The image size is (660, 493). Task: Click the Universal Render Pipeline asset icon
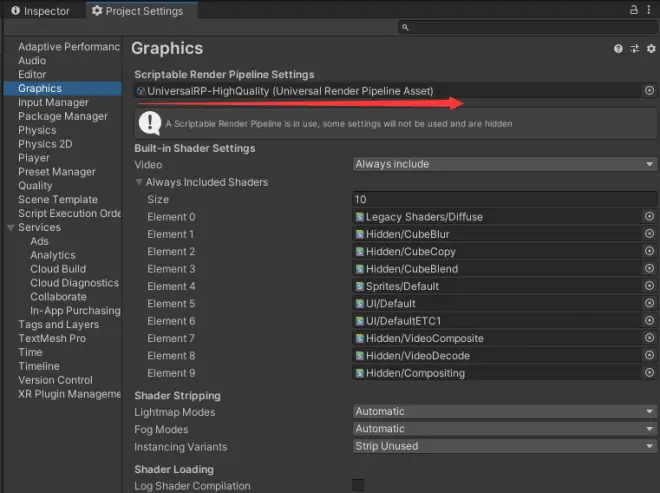tap(141, 91)
